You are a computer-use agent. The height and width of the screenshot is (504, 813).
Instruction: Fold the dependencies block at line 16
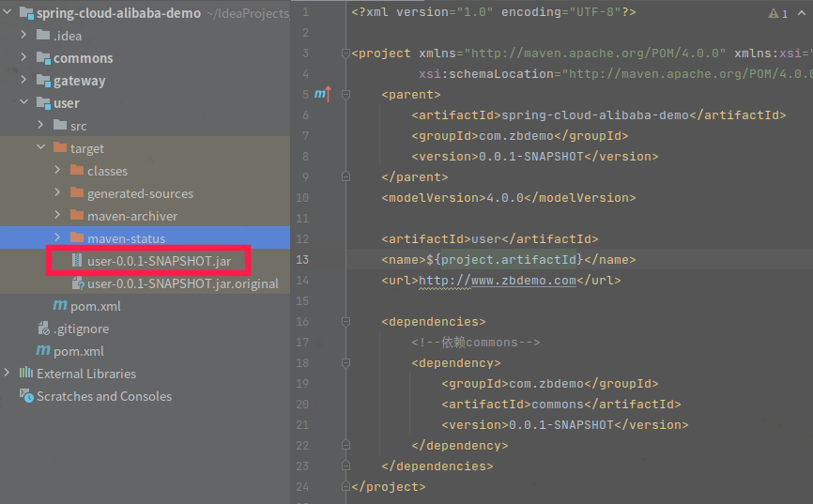(x=345, y=322)
